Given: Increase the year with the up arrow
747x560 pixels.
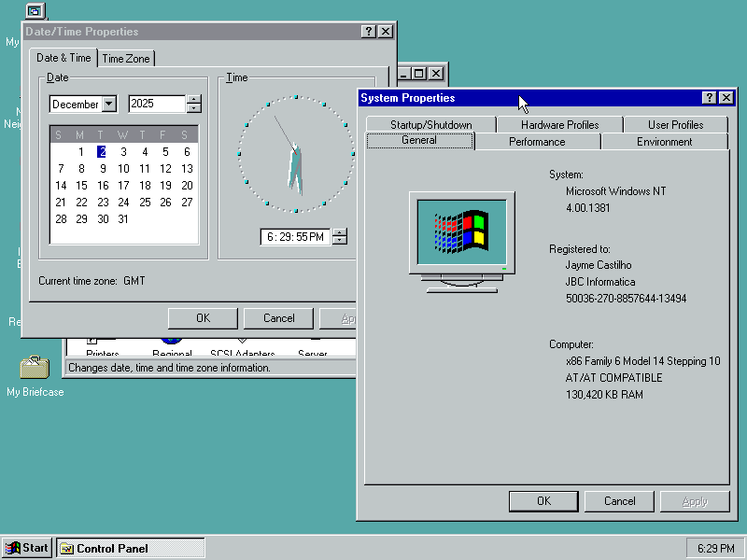Looking at the screenshot, I should point(194,100).
